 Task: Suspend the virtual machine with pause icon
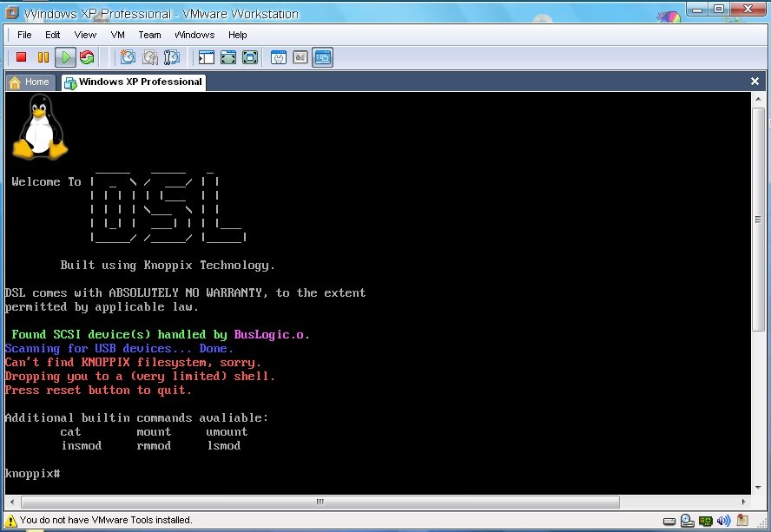(x=43, y=57)
